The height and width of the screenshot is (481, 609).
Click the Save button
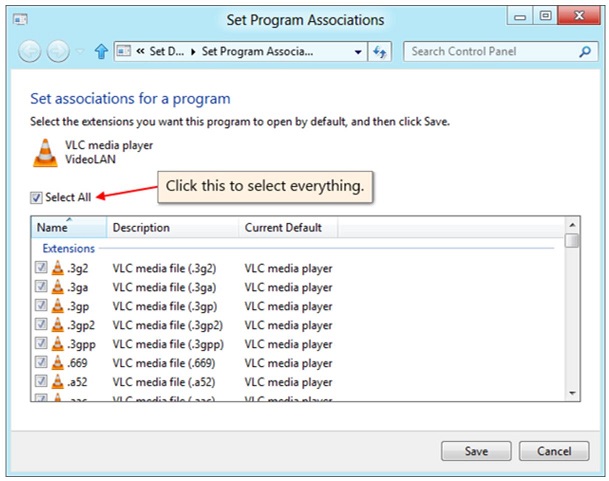pos(476,451)
